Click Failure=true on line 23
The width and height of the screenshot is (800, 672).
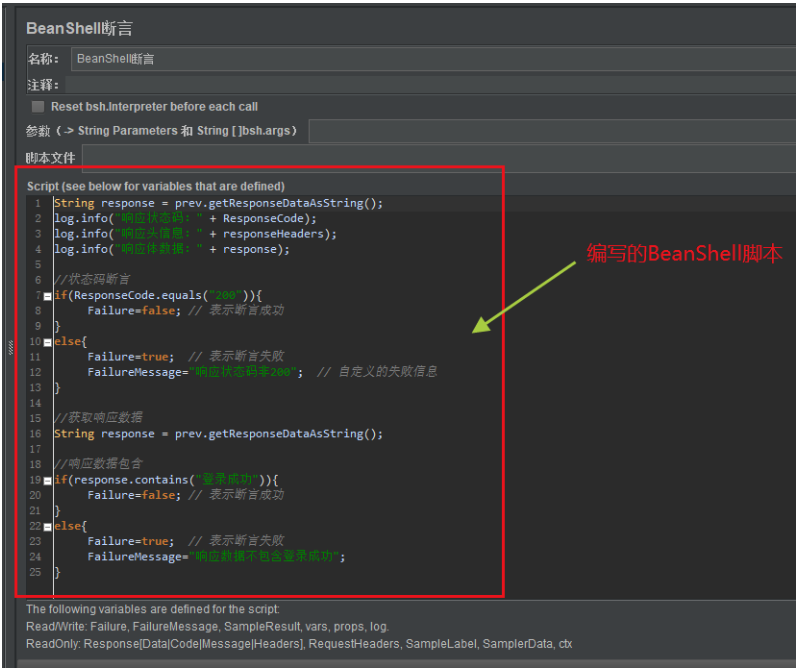pos(130,541)
